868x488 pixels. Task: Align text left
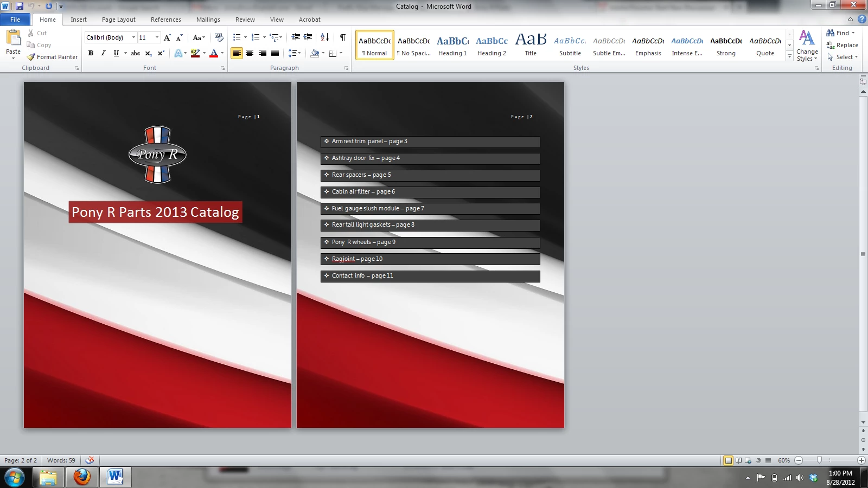237,53
